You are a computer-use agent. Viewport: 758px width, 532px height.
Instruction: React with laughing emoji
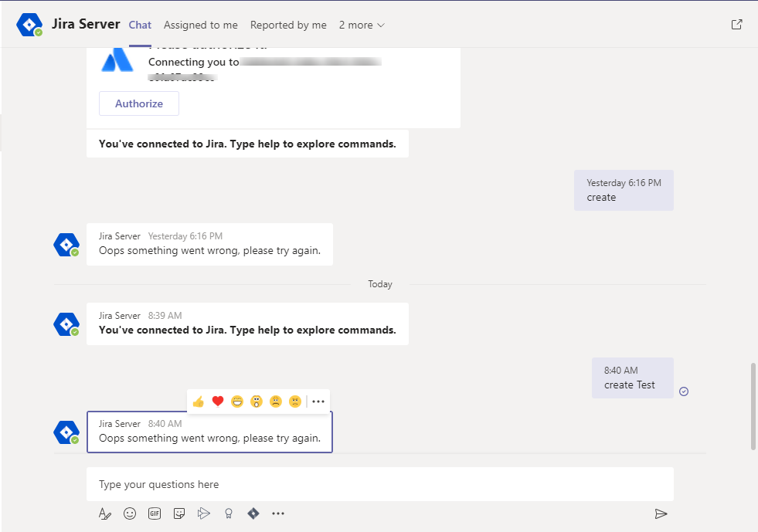pyautogui.click(x=237, y=402)
